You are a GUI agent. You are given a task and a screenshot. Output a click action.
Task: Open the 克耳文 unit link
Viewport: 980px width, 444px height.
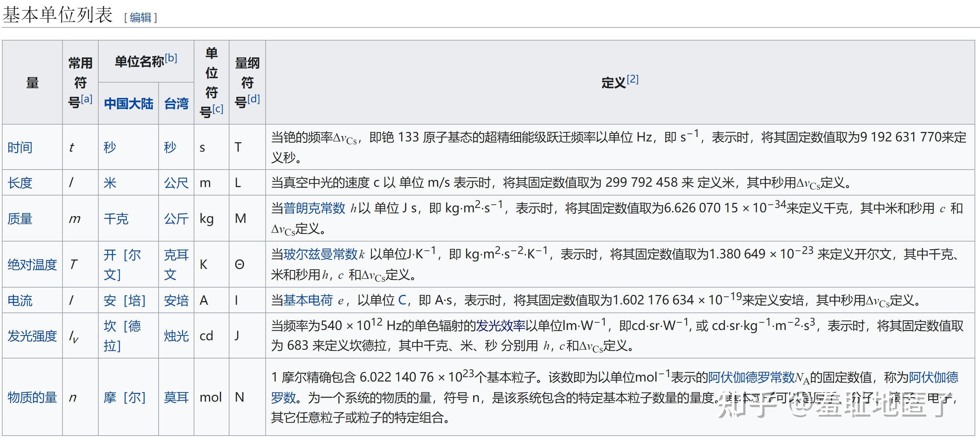[176, 265]
